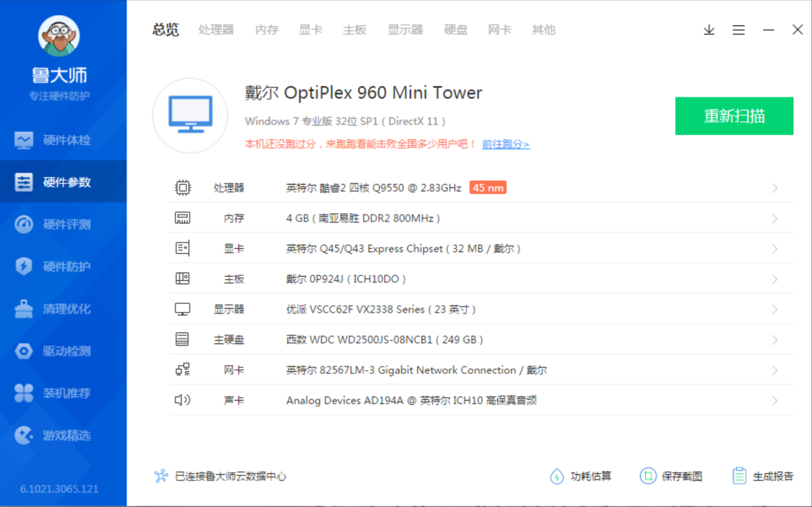Click the green 重新扫描 rescan button
Screen dimensions: 812x507
(734, 116)
